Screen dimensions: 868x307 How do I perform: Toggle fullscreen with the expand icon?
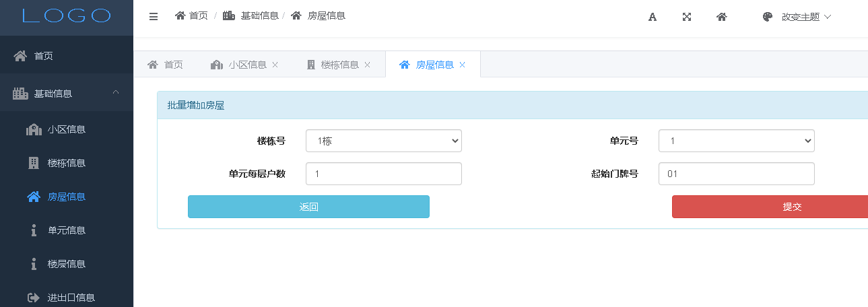coord(687,17)
